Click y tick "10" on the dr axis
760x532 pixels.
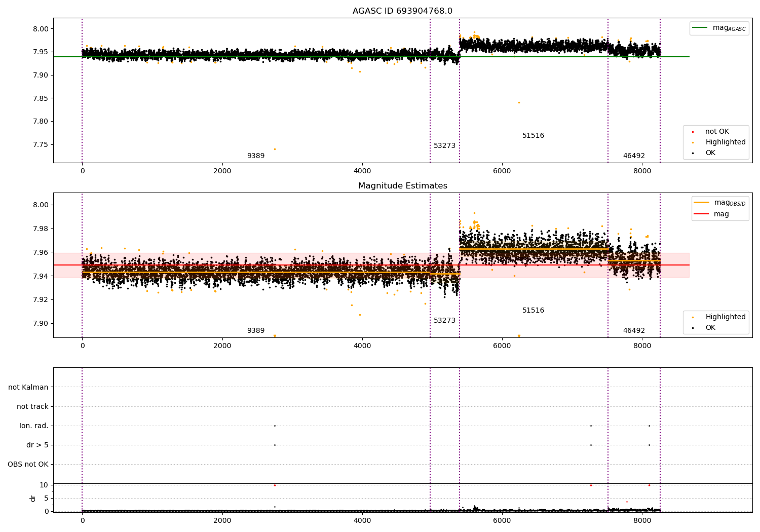click(x=44, y=485)
